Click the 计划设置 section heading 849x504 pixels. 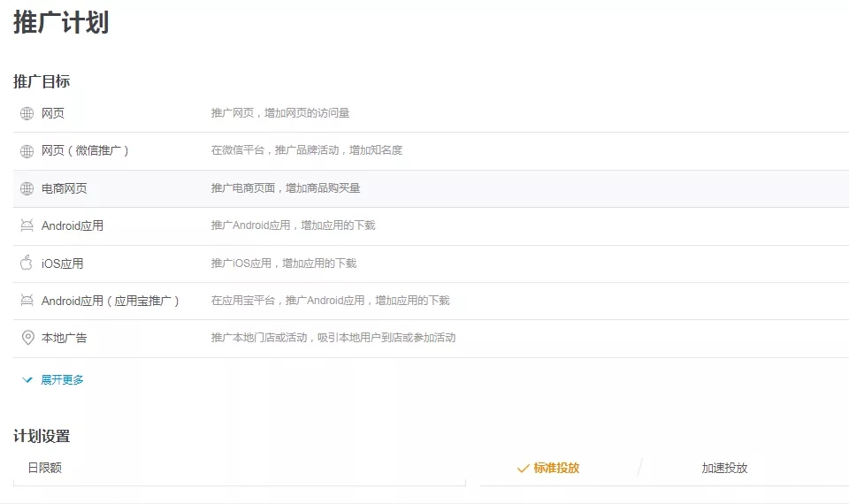point(42,436)
